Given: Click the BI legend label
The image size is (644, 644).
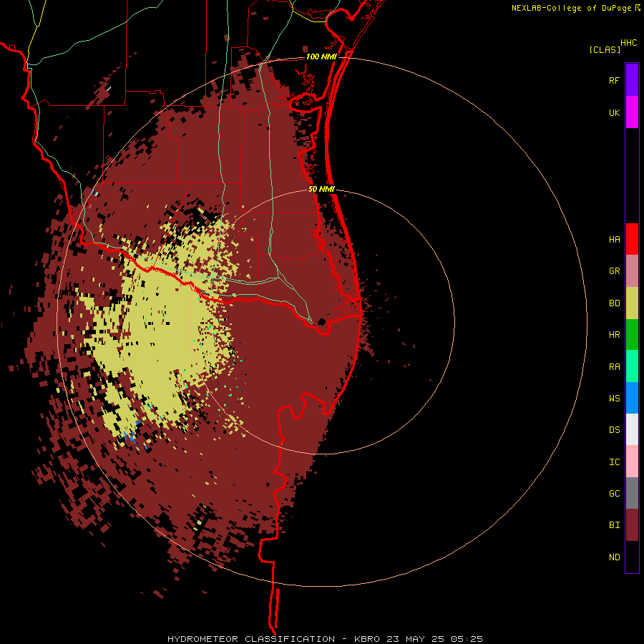Looking at the screenshot, I should (614, 525).
